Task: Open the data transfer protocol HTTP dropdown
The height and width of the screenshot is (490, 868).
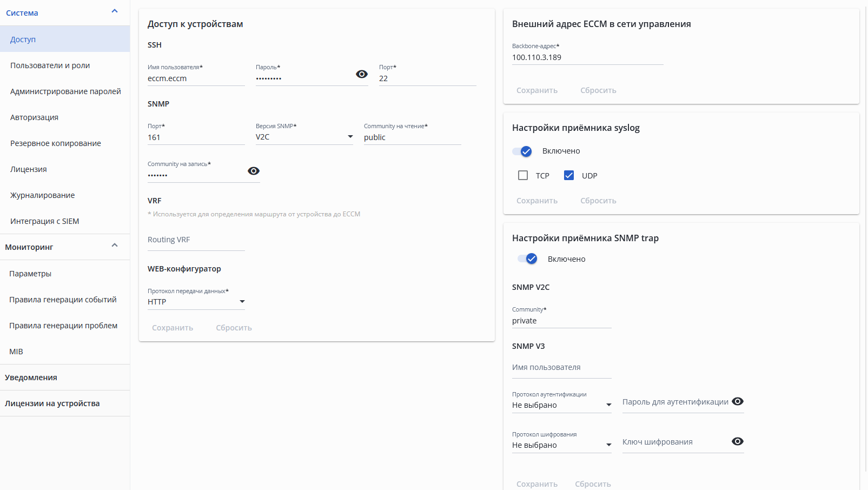Action: (196, 302)
